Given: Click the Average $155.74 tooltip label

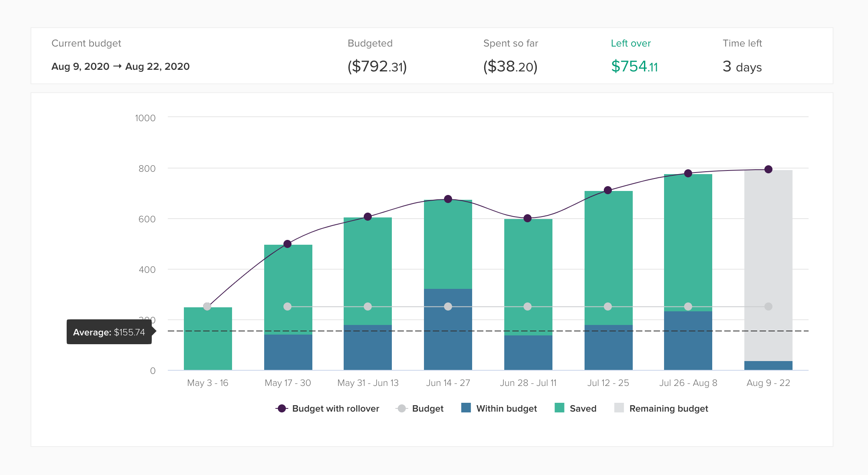Looking at the screenshot, I should click(x=109, y=332).
